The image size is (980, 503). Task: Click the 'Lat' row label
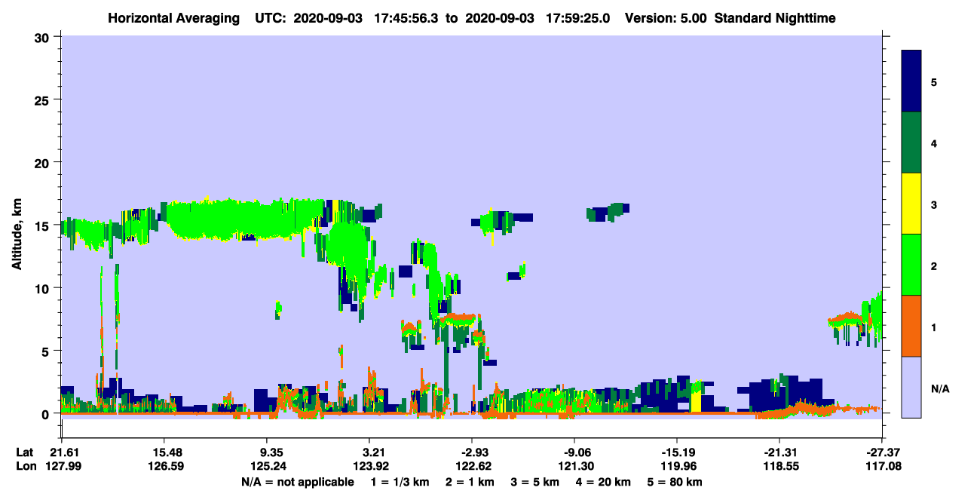pos(25,452)
